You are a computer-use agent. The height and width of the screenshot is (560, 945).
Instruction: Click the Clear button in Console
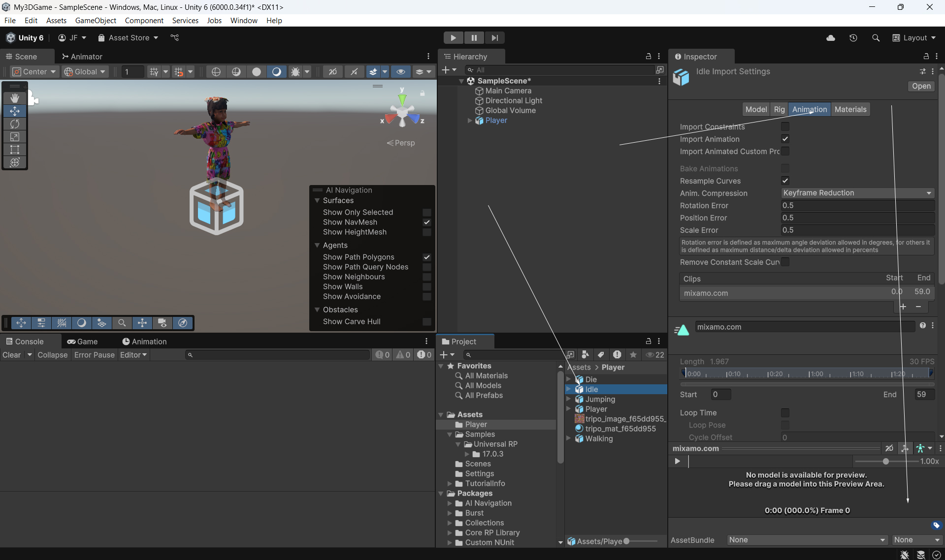pos(12,355)
